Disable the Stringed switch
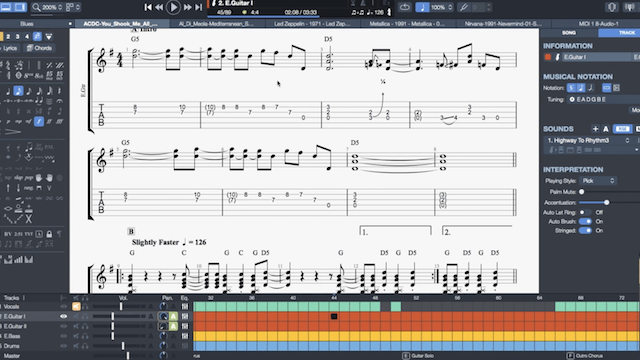Screen dimensions: 640x360 [x=585, y=231]
